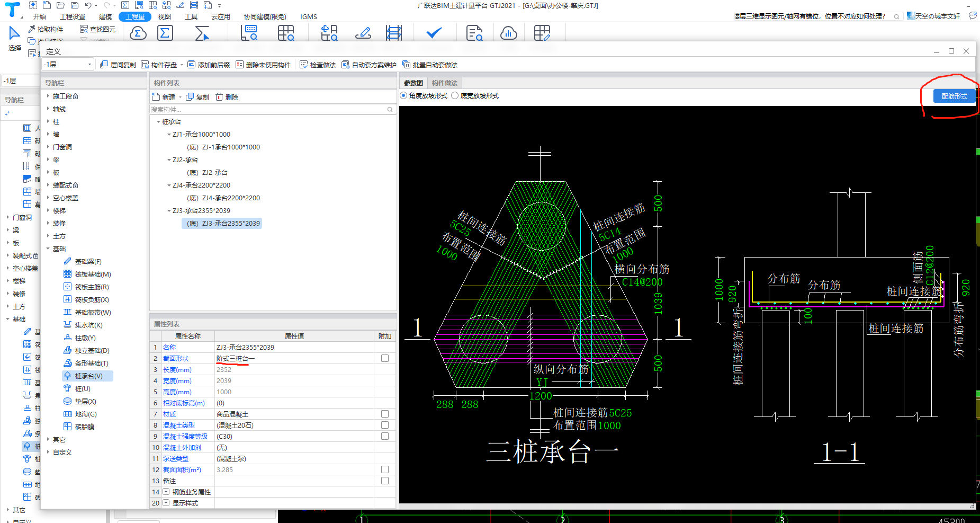The width and height of the screenshot is (980, 523).
Task: Expand the 梁 category in navigation bar
Action: coord(48,159)
